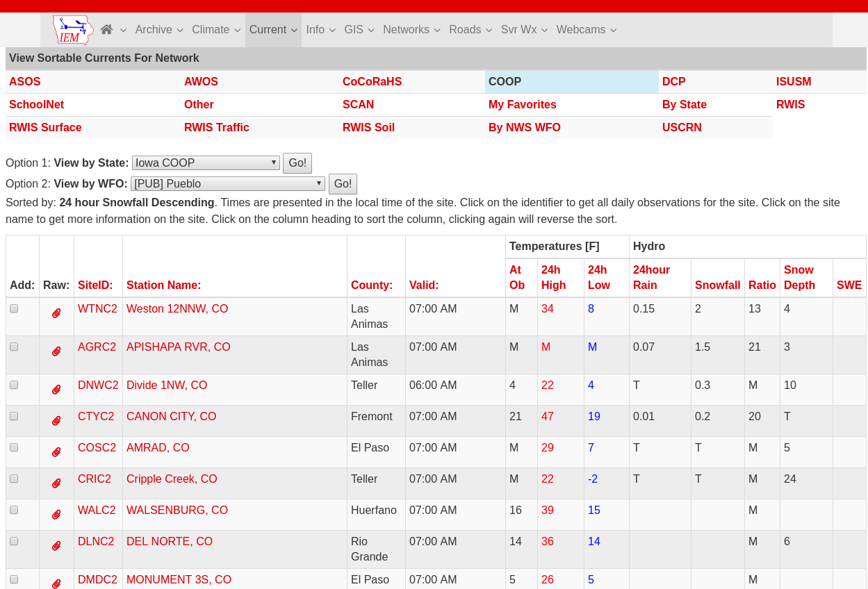Screen dimensions: 868x589
Task: Open the USCRN network link
Action: pyautogui.click(x=682, y=128)
